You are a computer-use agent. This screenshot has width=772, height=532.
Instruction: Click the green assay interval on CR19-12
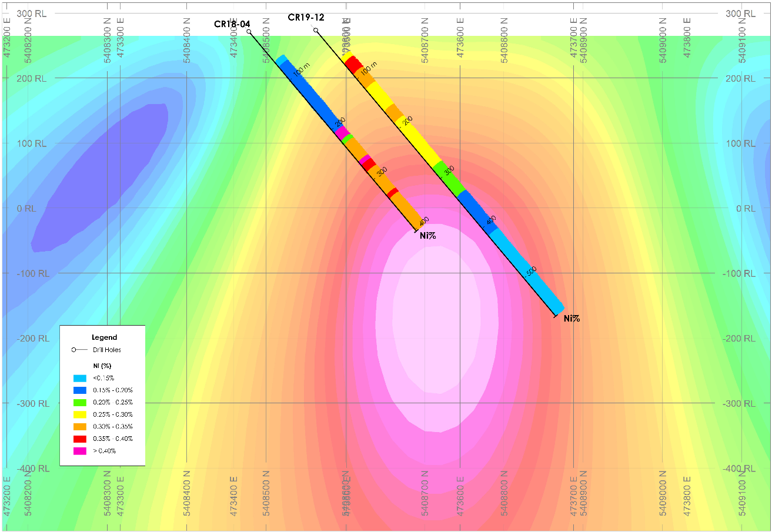tap(449, 179)
